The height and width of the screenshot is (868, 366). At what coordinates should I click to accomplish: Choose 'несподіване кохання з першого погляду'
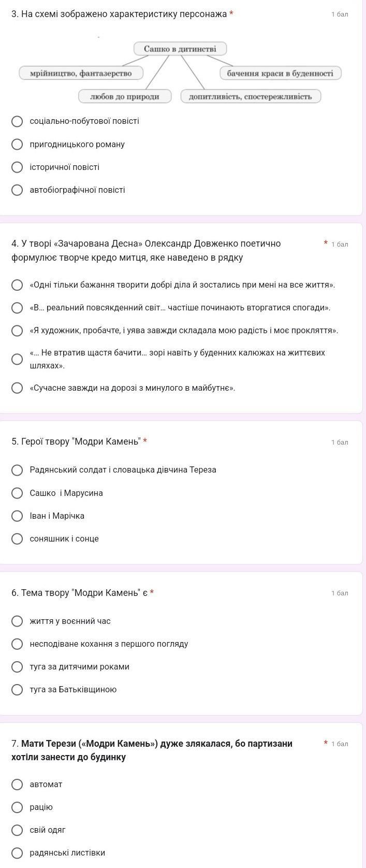pyautogui.click(x=17, y=644)
